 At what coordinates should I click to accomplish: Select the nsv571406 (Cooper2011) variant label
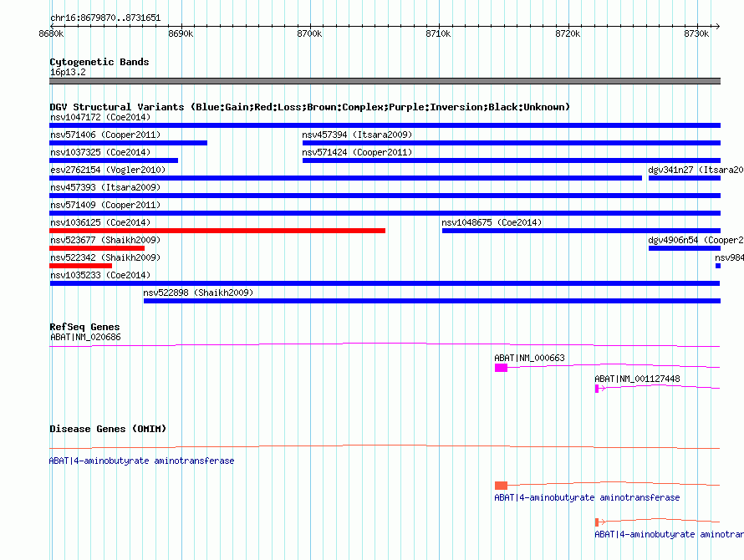pyautogui.click(x=105, y=135)
